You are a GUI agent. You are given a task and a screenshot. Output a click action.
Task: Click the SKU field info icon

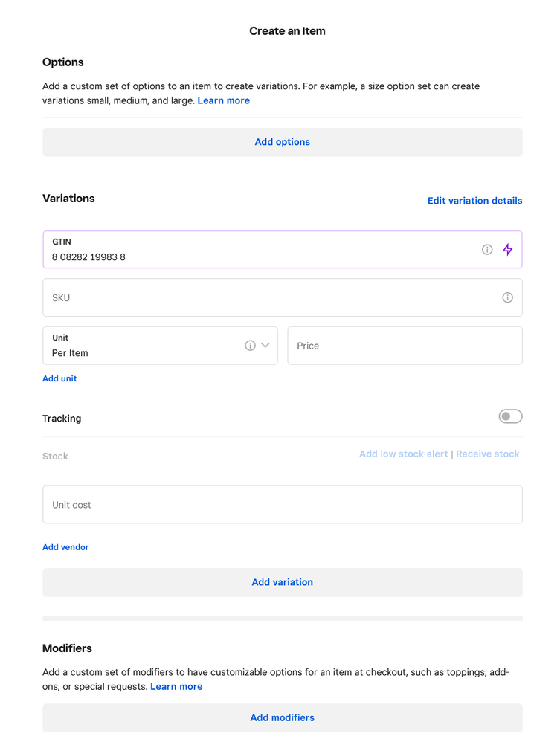(x=507, y=297)
